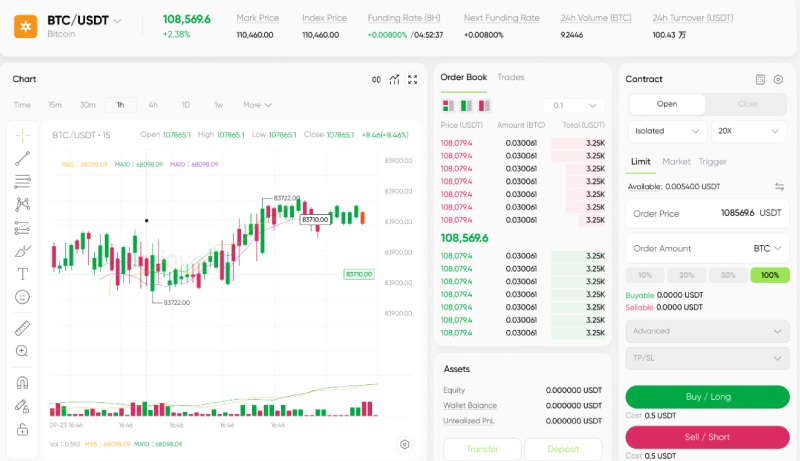
Task: Open the Isolated margin mode dropdown
Action: click(667, 131)
